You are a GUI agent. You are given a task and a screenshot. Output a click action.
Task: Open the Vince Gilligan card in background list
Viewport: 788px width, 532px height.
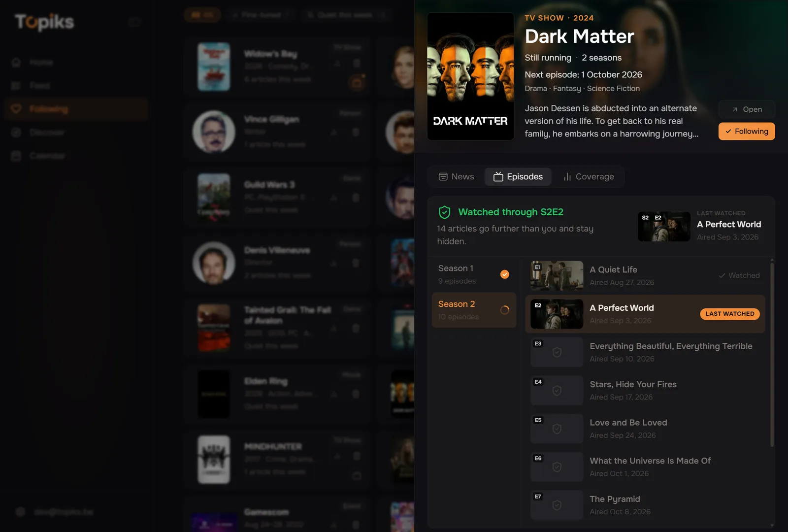277,132
